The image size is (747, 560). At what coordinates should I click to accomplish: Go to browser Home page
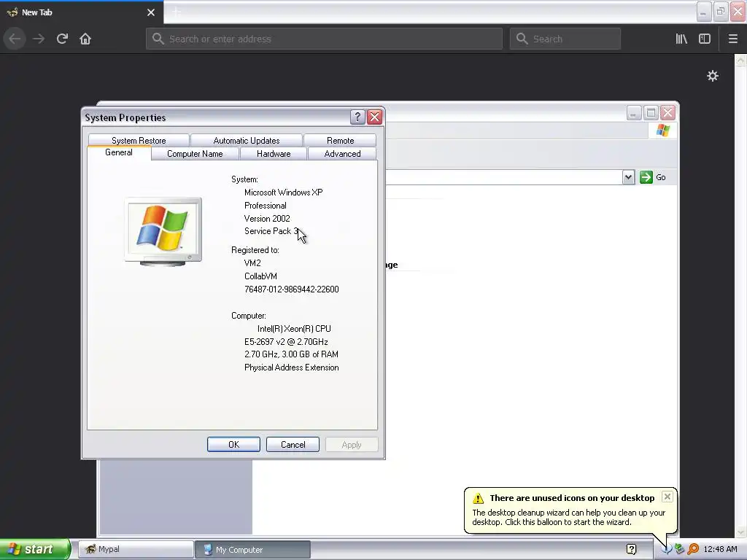pos(85,39)
